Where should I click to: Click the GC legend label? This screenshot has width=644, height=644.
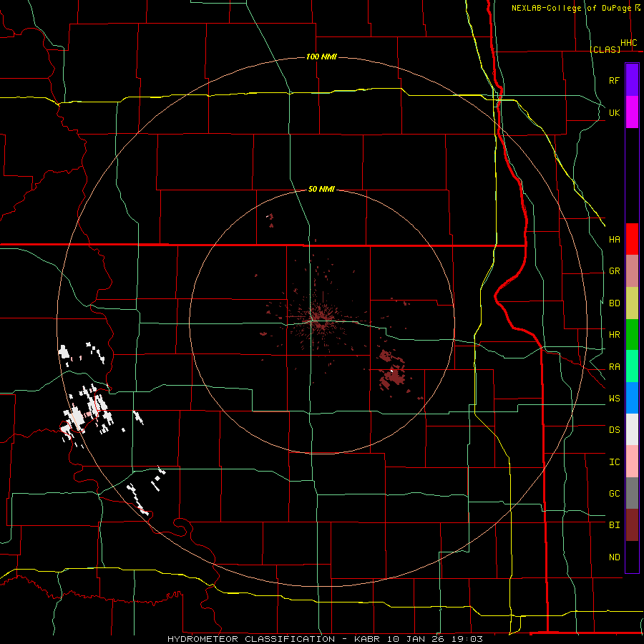coord(614,494)
